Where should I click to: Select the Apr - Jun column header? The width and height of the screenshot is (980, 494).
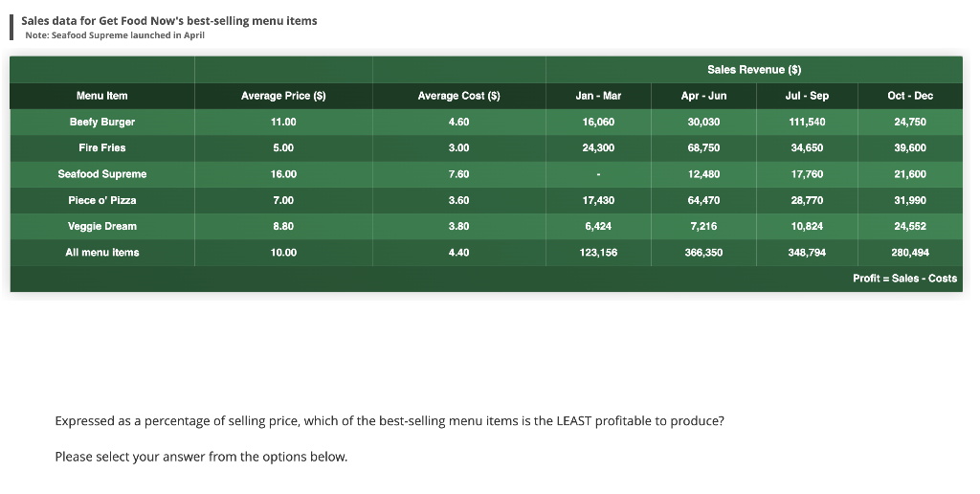pos(703,96)
